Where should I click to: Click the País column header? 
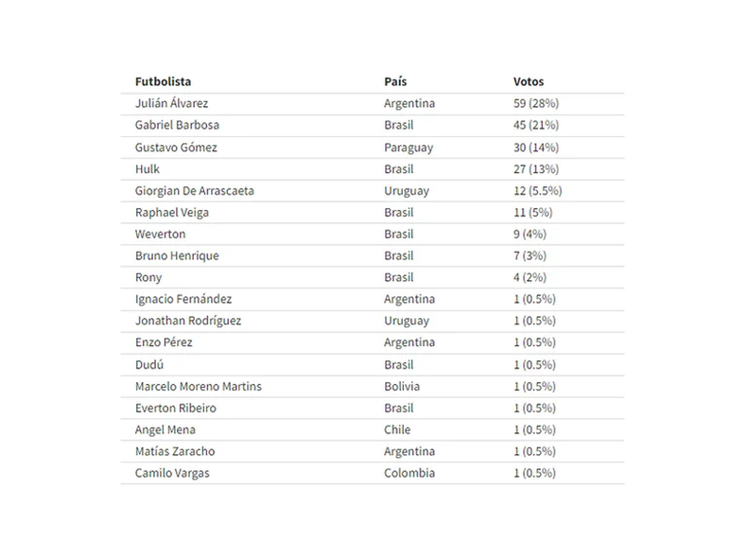(395, 81)
